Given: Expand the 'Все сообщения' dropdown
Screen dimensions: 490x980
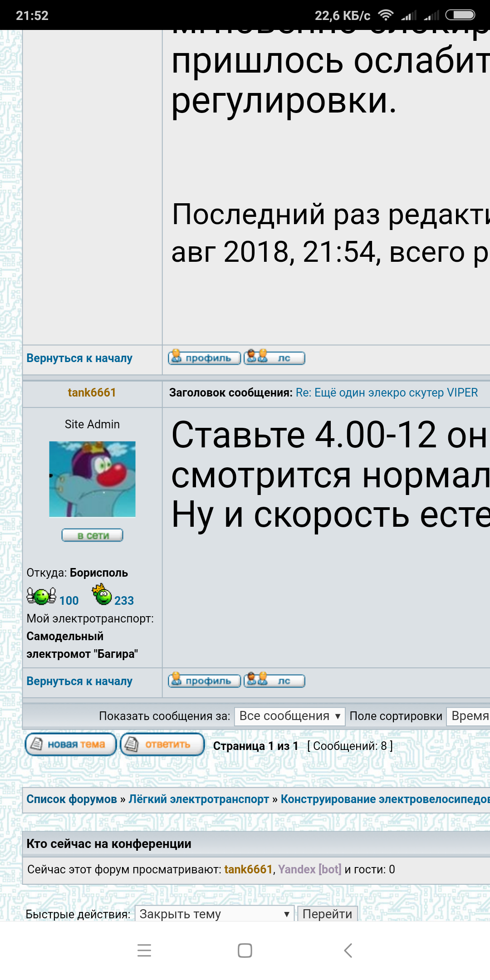Looking at the screenshot, I should (x=289, y=716).
